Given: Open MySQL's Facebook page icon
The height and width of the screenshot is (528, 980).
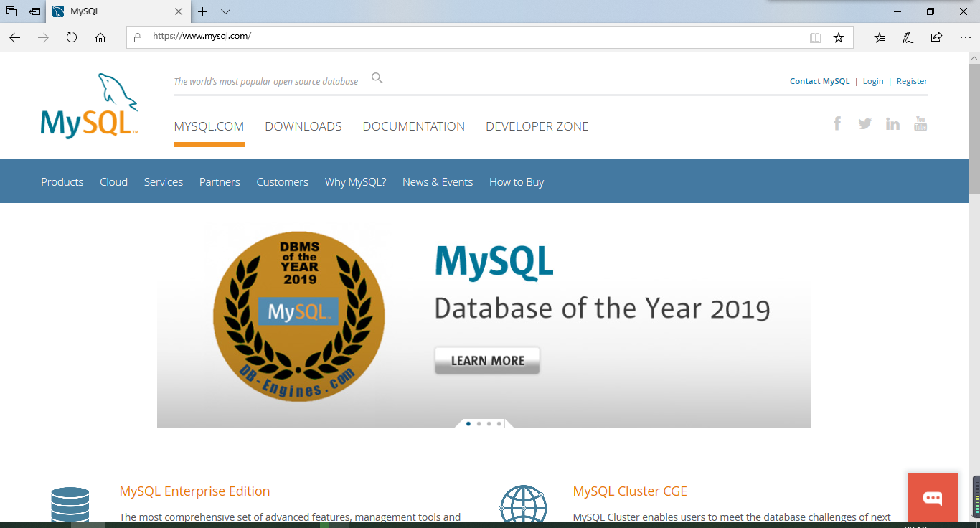Looking at the screenshot, I should pos(837,123).
